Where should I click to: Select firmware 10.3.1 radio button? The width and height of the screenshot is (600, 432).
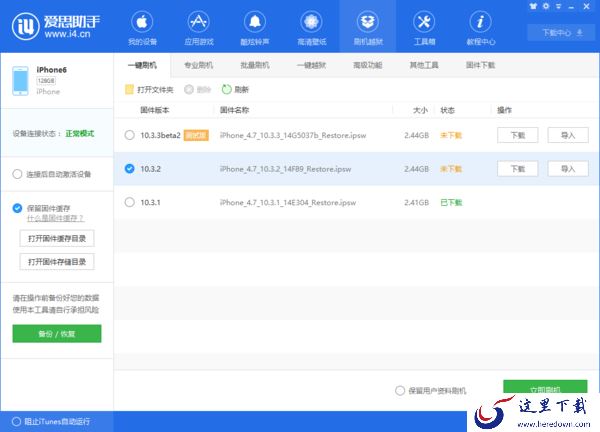pyautogui.click(x=130, y=202)
